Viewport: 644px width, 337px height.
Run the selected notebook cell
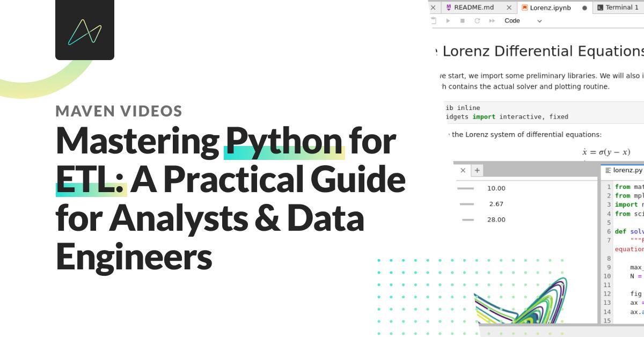448,20
